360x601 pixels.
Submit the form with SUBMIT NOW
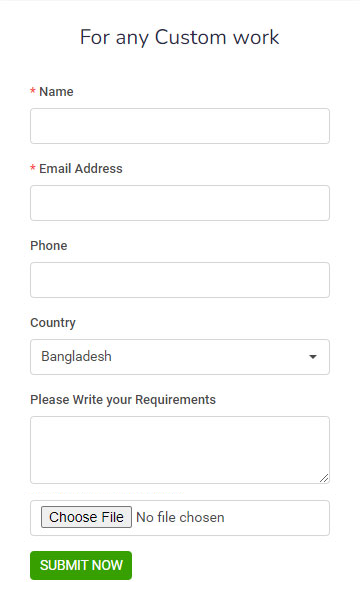(81, 565)
